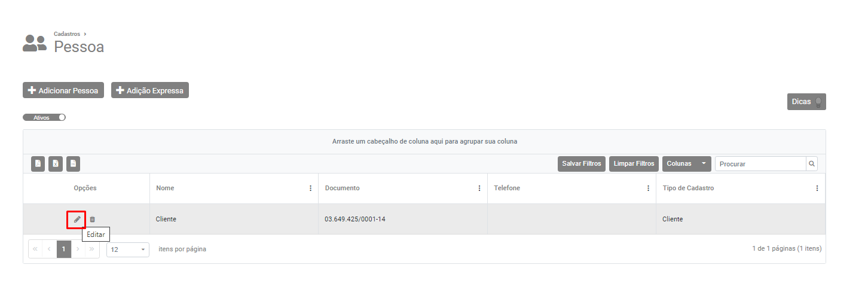The image size is (868, 286).
Task: Toggle the Ativos switch
Action: [x=44, y=117]
